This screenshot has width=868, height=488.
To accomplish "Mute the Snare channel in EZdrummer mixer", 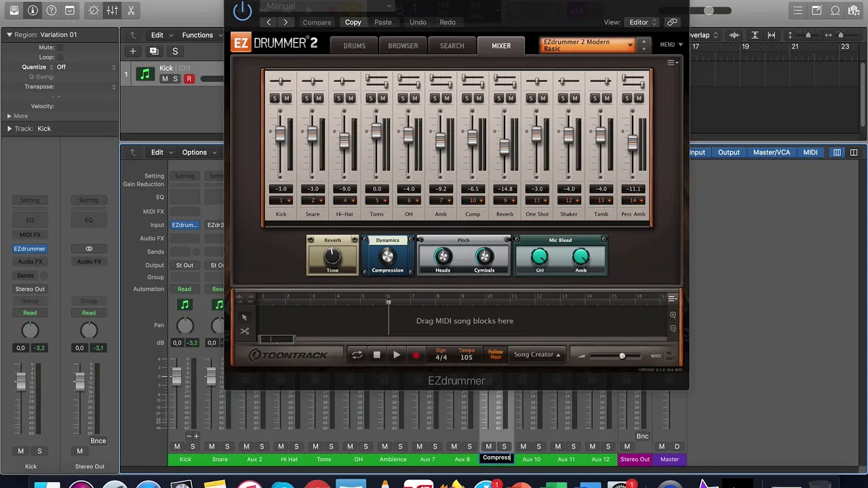I will tap(319, 98).
